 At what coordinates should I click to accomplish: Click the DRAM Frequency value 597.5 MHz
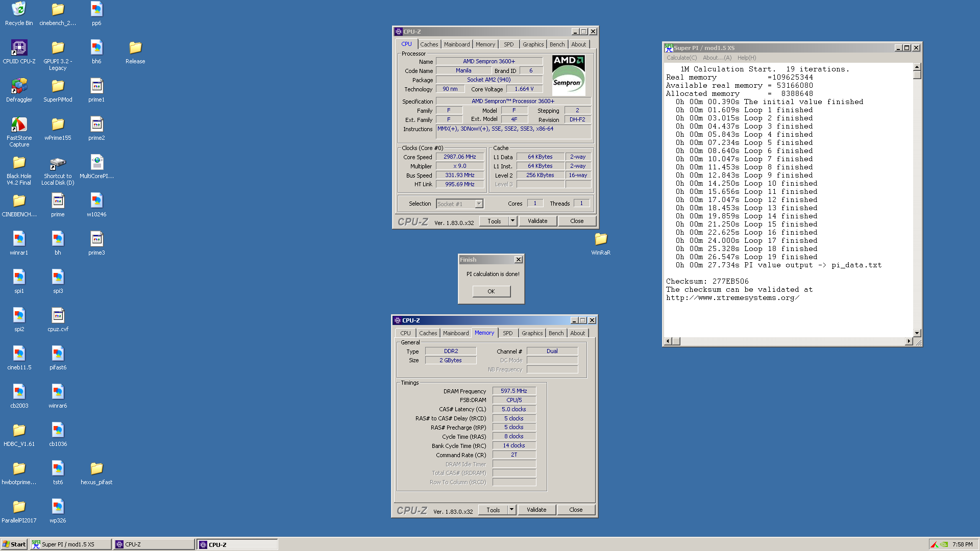point(514,391)
